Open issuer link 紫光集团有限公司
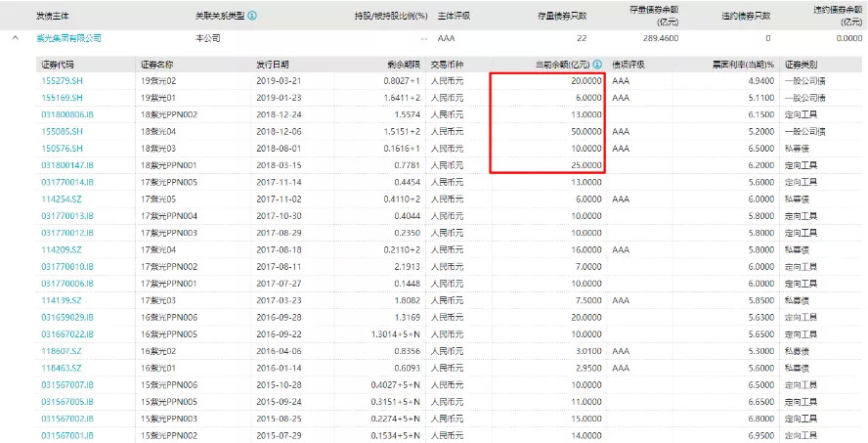The width and height of the screenshot is (868, 443). (69, 38)
